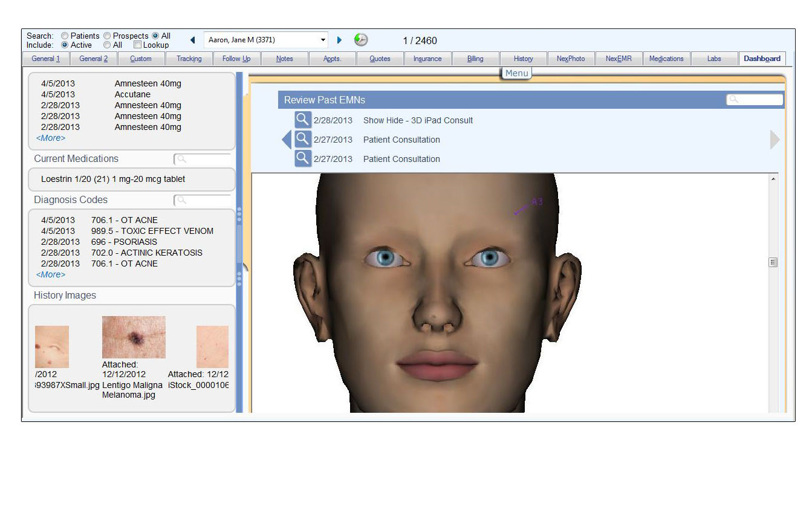Open the Lentigo Maligna Melanoma image thumbnail

[133, 337]
